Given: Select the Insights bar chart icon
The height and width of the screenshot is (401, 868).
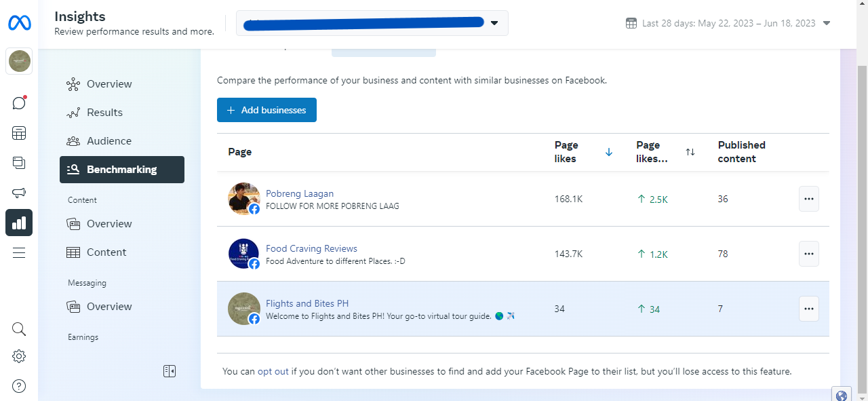Looking at the screenshot, I should coord(19,223).
